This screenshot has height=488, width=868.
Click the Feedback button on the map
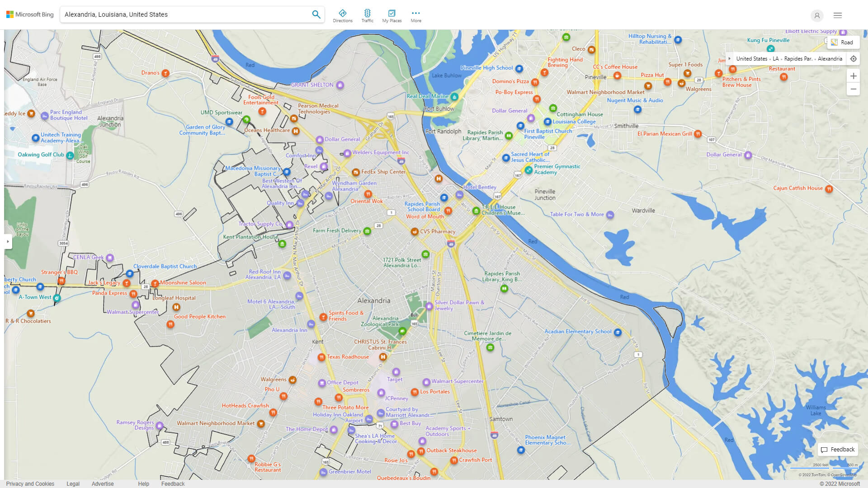[837, 449]
